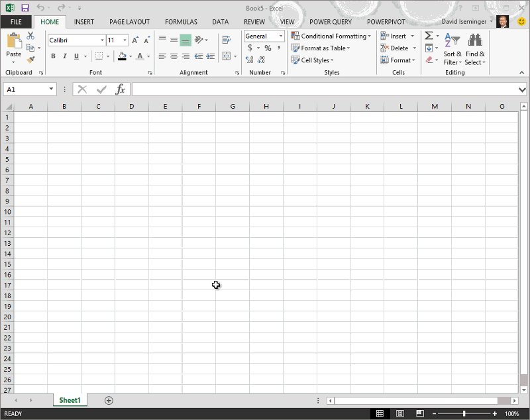Expand the General number format dropdown
Viewport: 530px width, 420px height.
(x=281, y=36)
